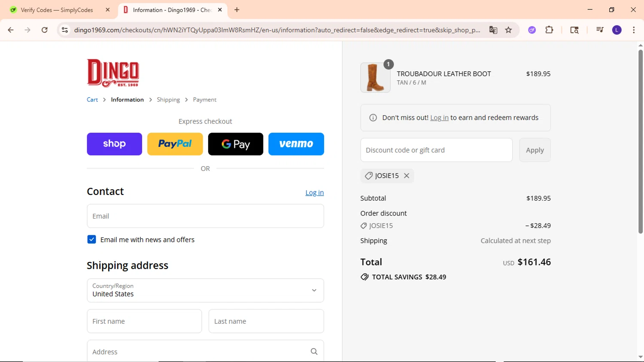
Task: Click the order discount value −$28.49
Action: point(538,225)
